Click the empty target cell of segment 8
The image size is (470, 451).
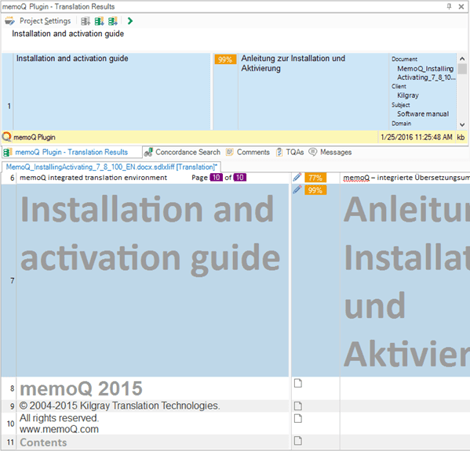tap(405, 388)
